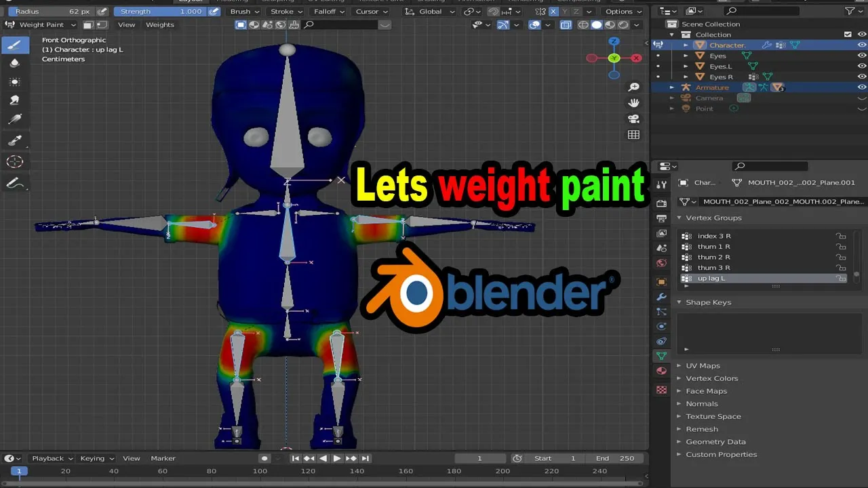Select the Annotate tool

pos(15,184)
